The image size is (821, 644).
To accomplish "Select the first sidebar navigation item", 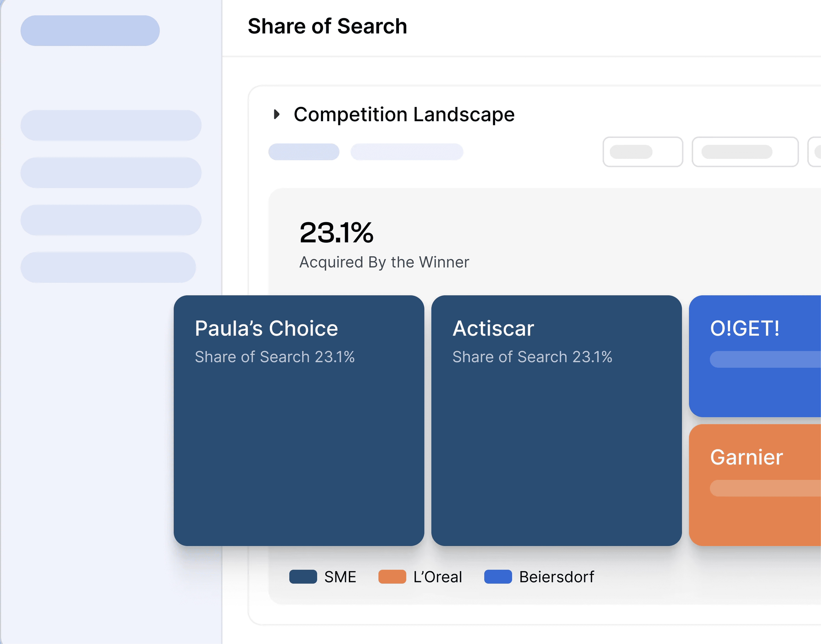I will point(111,125).
